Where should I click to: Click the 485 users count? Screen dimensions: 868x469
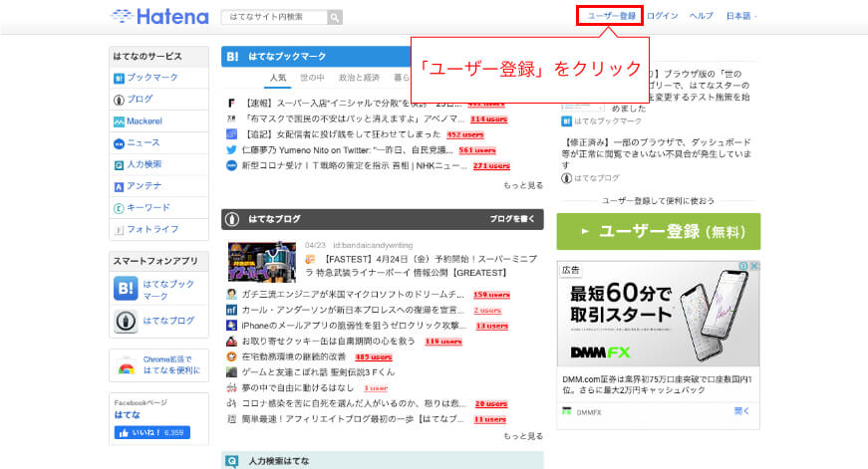pos(374,356)
